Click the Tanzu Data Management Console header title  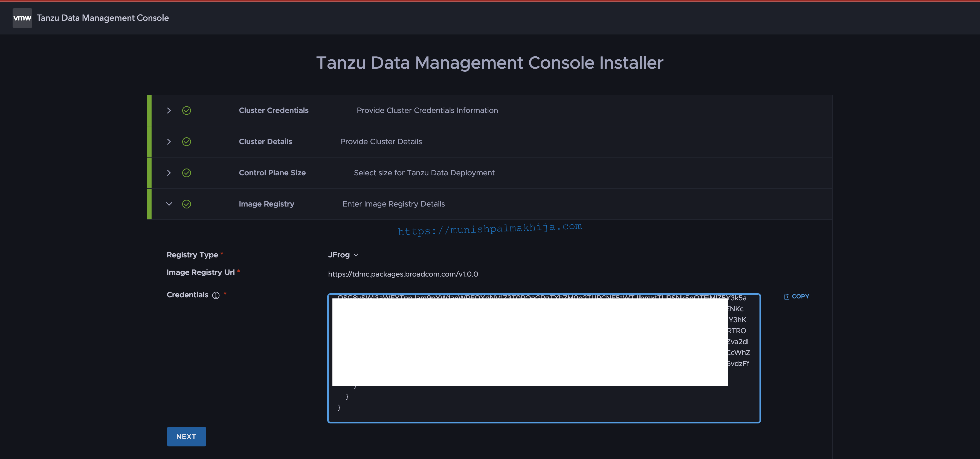[x=103, y=18]
